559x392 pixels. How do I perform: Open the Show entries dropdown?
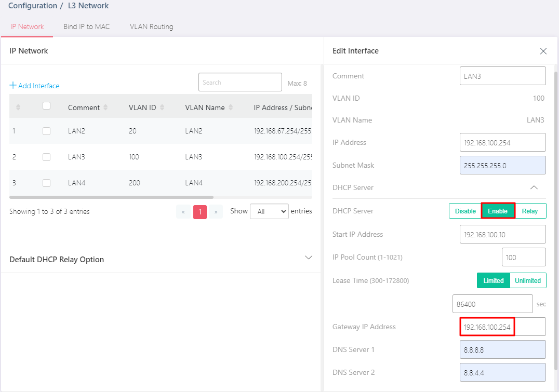pyautogui.click(x=269, y=212)
